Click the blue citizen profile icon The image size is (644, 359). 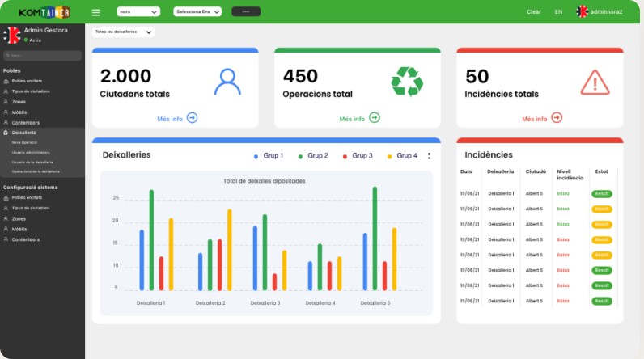(x=228, y=82)
